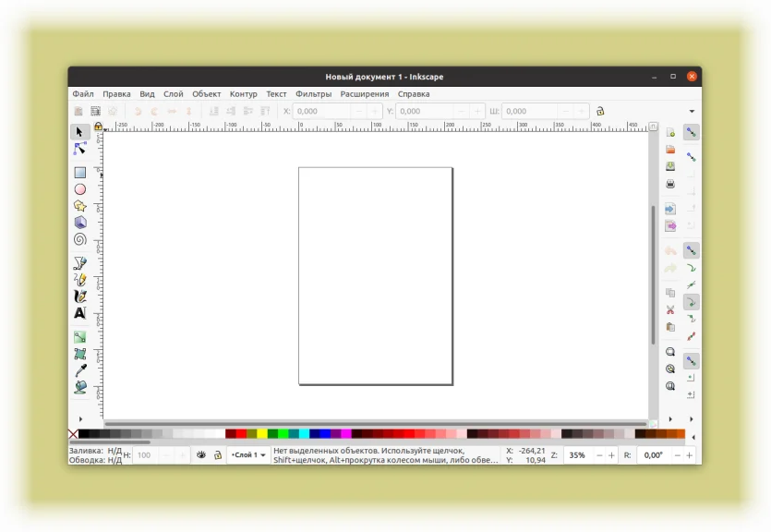Open the Объект menu

pyautogui.click(x=207, y=94)
